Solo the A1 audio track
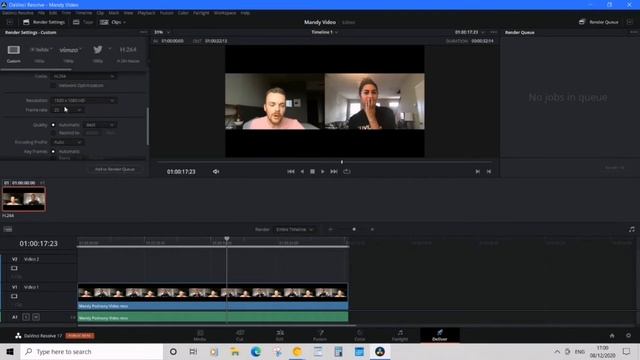This screenshot has width=640, height=360. 26,317
